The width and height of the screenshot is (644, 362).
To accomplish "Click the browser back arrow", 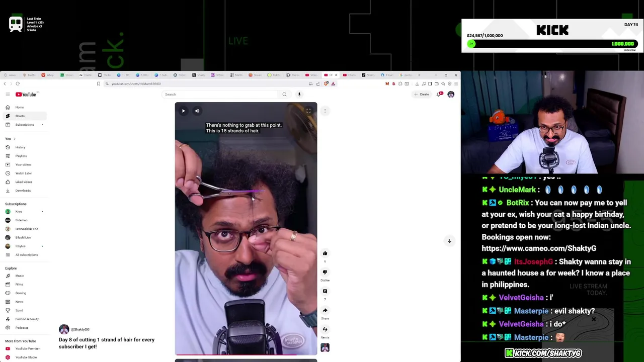I will [5, 83].
